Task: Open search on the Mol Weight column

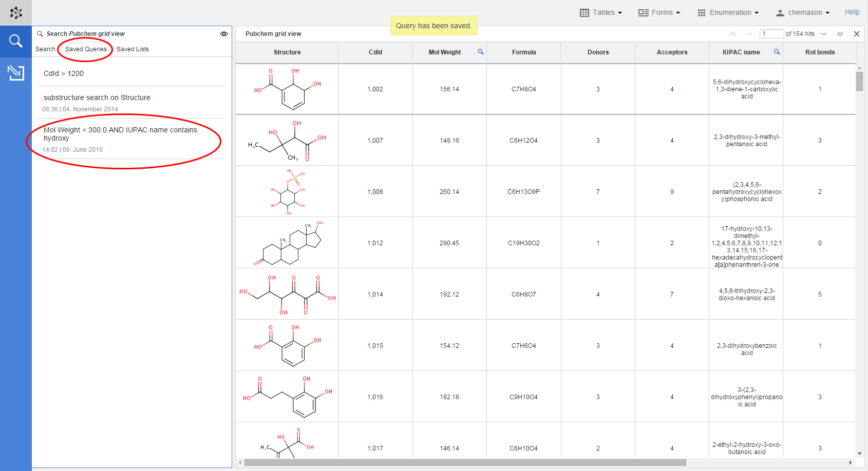Action: coord(480,52)
